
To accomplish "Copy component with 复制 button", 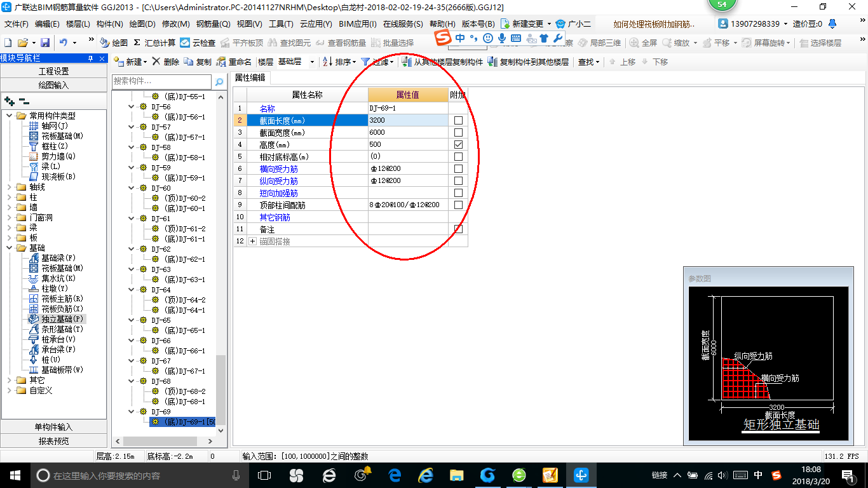I will pos(198,62).
